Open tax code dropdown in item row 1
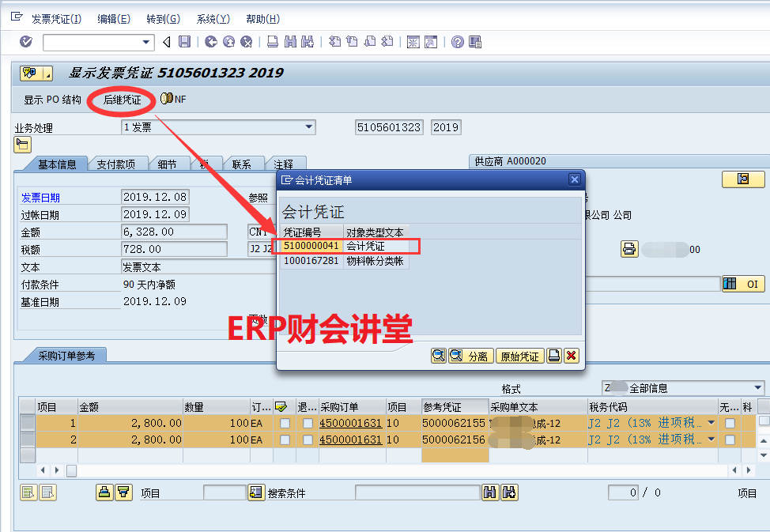 tap(711, 424)
